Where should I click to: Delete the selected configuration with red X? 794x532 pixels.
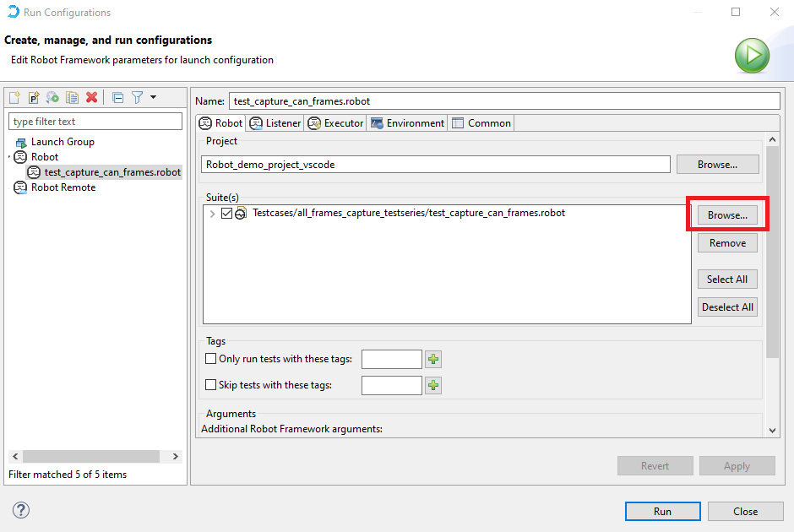tap(91, 98)
